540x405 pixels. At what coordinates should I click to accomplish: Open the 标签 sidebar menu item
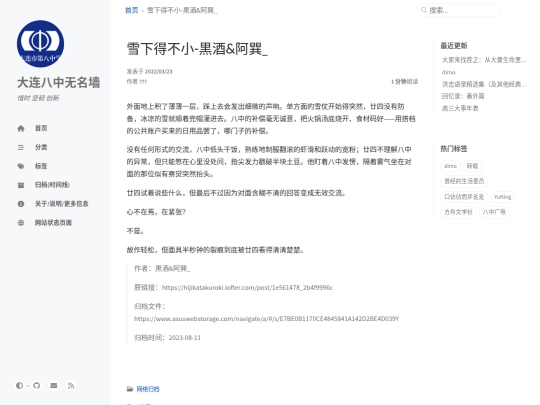pyautogui.click(x=41, y=166)
